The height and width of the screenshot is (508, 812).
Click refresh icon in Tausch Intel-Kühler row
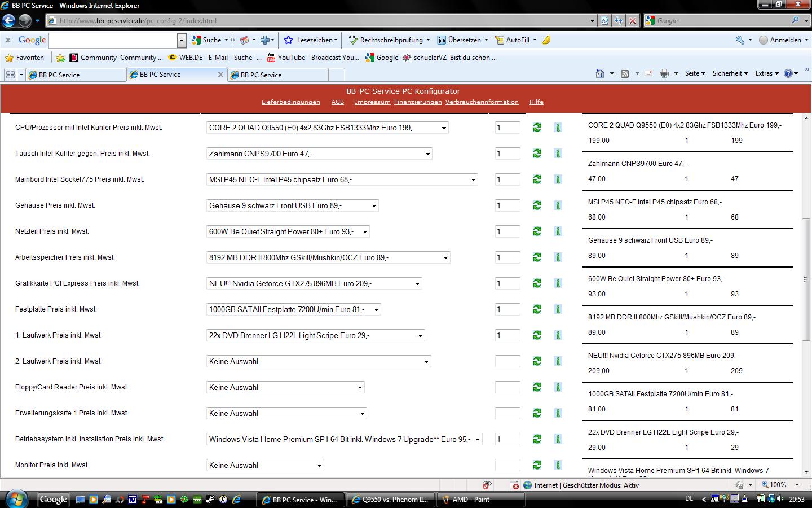(x=537, y=154)
